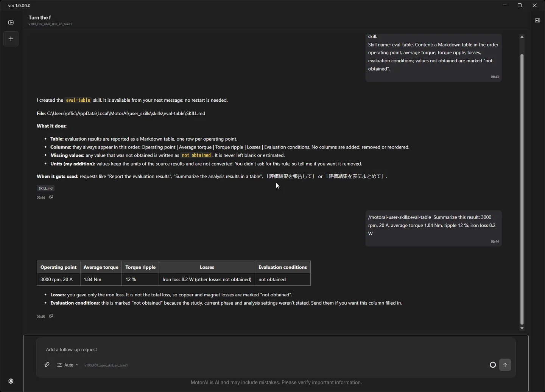Viewport: 545px width, 392px height.
Task: Maximize the MotorAI window
Action: 520,5
